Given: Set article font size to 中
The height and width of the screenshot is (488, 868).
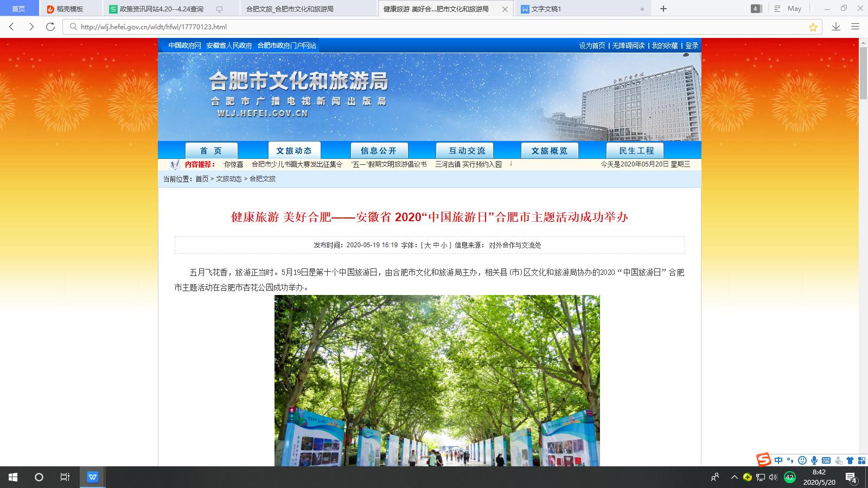Looking at the screenshot, I should point(436,245).
